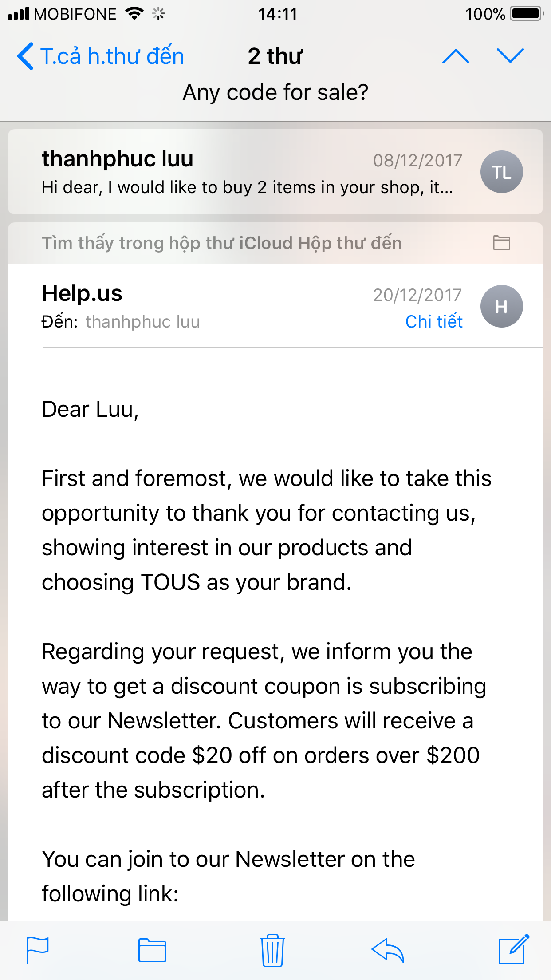
Task: Tap recipient thanhphuc luu in Đến field
Action: (x=142, y=322)
